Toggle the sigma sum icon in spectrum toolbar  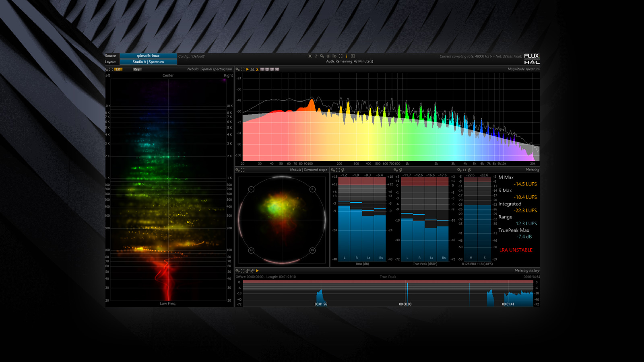[x=257, y=69]
